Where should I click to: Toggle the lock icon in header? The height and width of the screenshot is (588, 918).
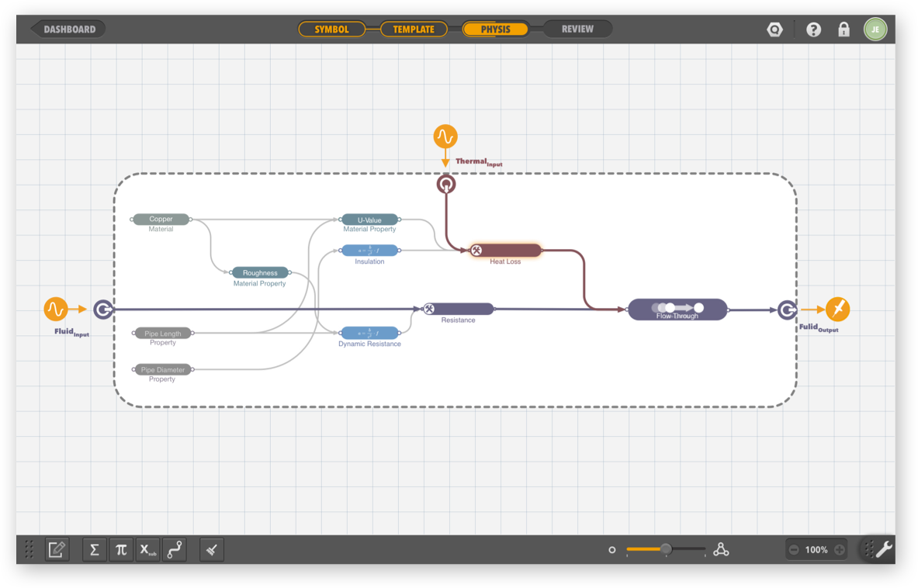coord(844,29)
